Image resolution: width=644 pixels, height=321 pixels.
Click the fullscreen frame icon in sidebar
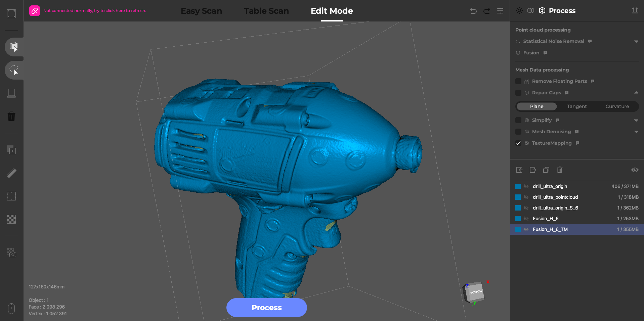(11, 14)
